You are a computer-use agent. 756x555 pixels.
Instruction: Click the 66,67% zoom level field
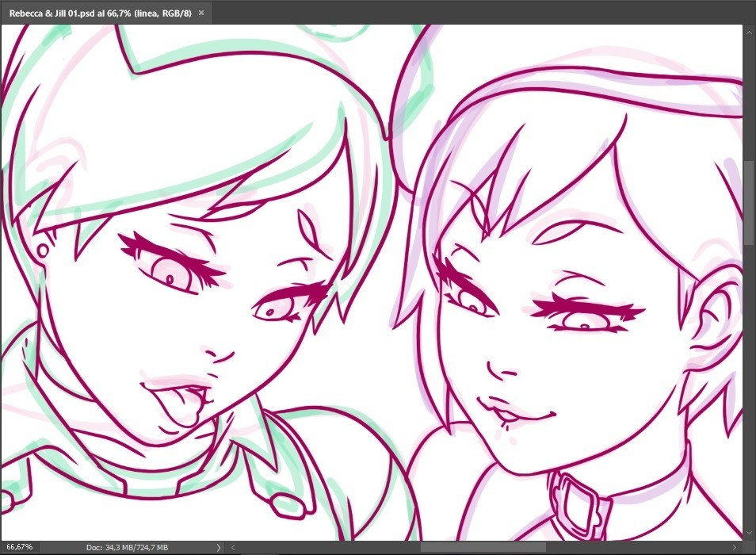coord(20,547)
